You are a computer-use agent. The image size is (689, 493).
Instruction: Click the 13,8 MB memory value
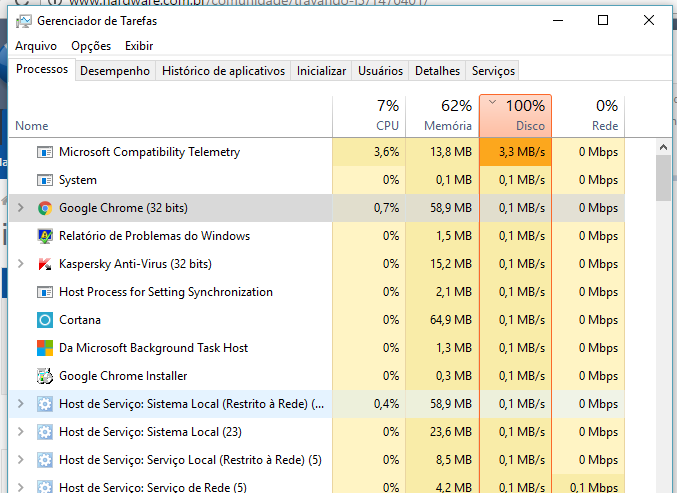[x=451, y=152]
